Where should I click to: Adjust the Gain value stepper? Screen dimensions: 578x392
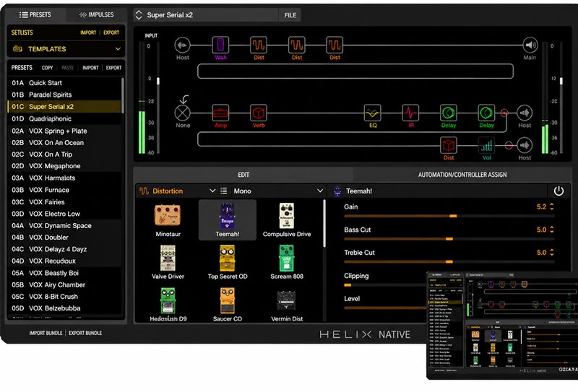[x=552, y=206]
